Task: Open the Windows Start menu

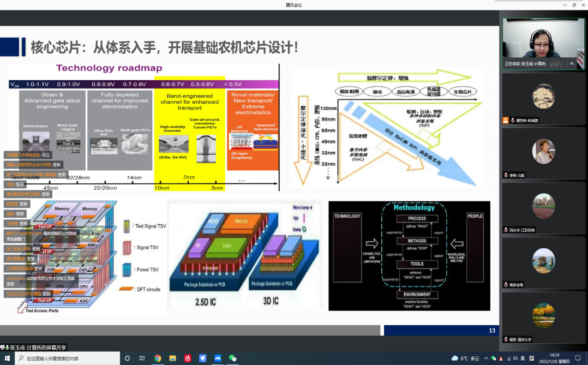Action: (x=6, y=358)
